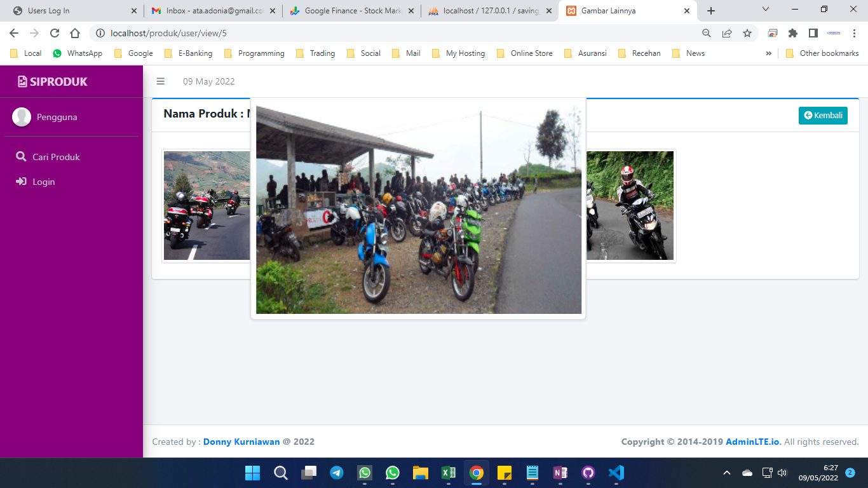Open the AdminLTE.io footer link
This screenshot has width=868, height=488.
pos(752,442)
